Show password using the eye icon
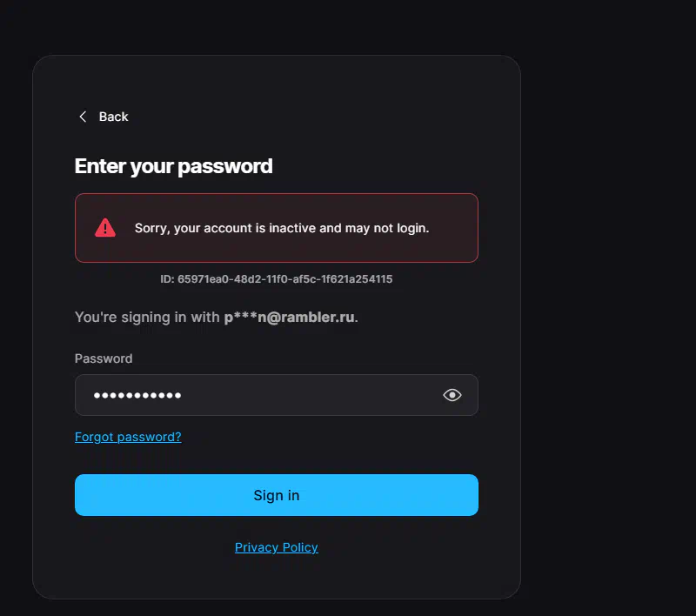 452,395
